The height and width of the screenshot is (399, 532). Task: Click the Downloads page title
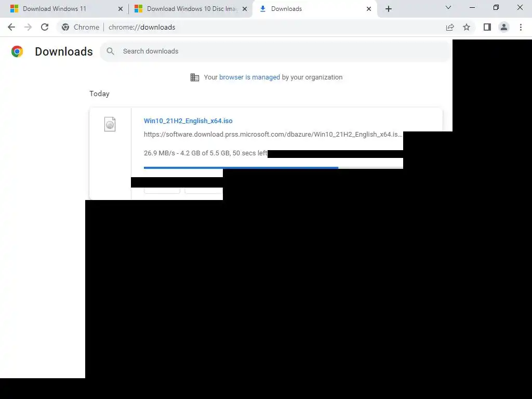(x=64, y=51)
